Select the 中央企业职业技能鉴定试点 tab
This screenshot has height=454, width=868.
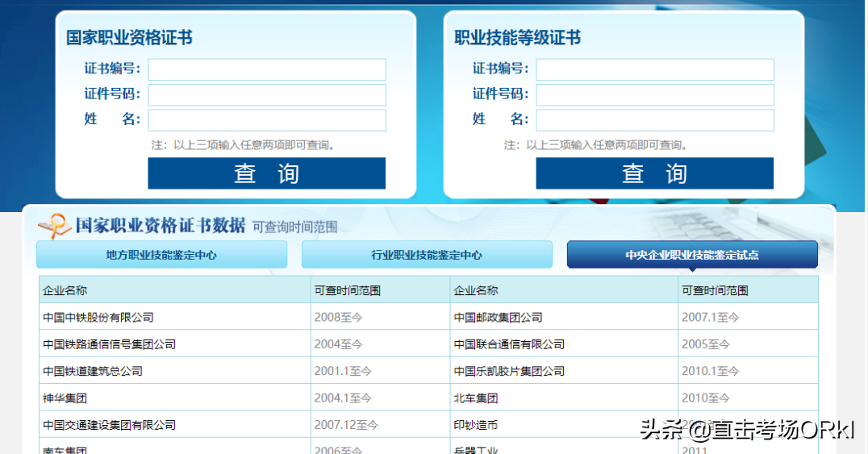click(x=692, y=255)
